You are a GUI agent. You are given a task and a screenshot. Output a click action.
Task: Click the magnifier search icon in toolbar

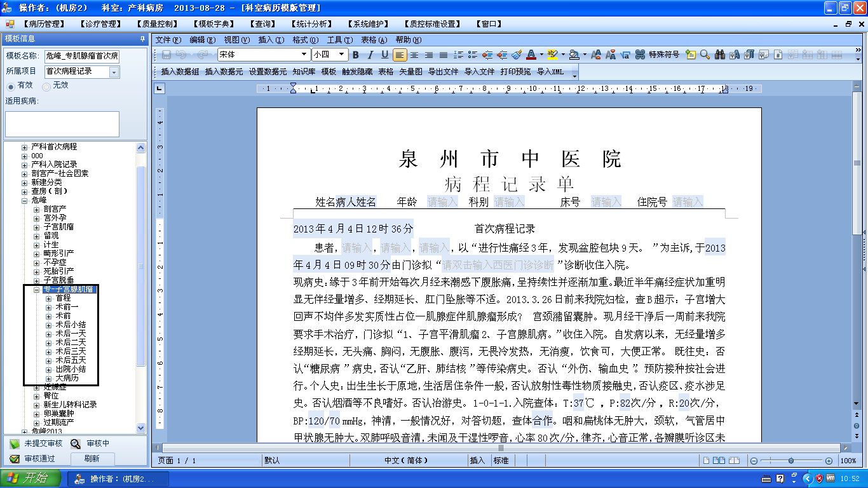pyautogui.click(x=705, y=55)
